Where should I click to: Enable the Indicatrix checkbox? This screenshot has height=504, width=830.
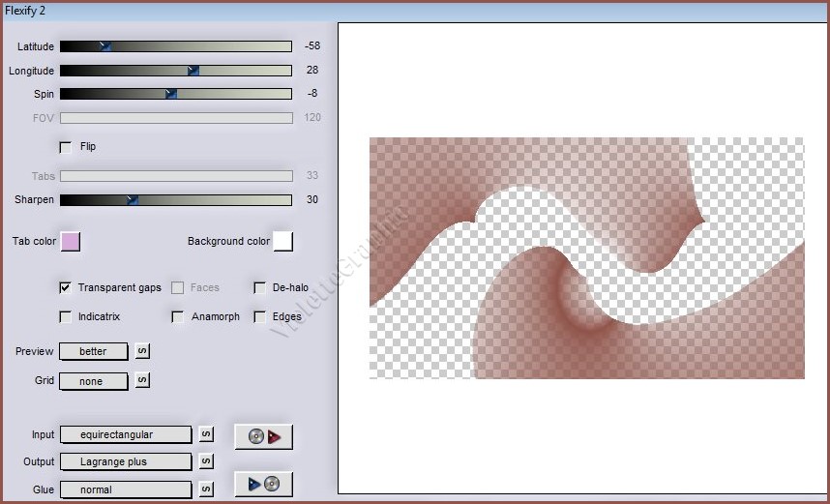point(66,316)
